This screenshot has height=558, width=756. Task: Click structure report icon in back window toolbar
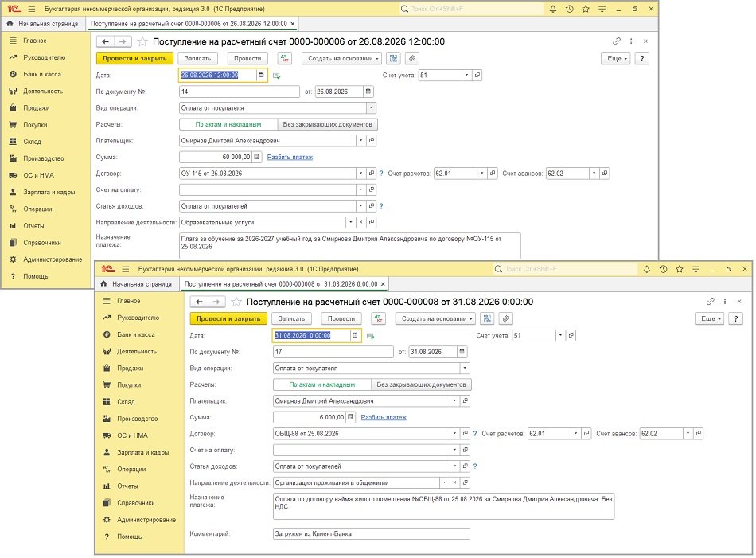(394, 58)
